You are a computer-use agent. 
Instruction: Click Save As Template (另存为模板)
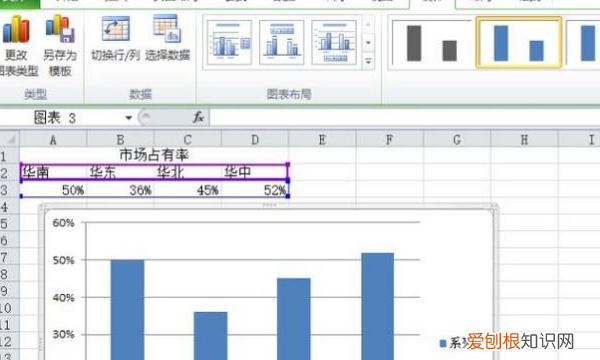coord(60,46)
